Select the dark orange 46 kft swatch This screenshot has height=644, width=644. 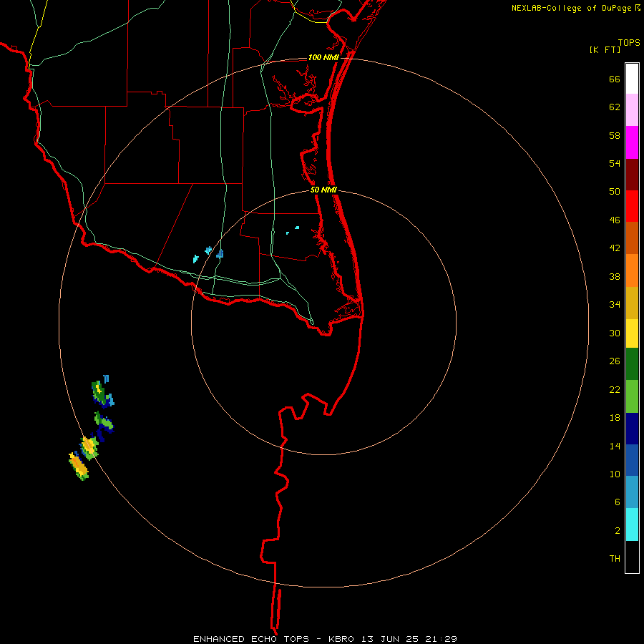pyautogui.click(x=632, y=238)
